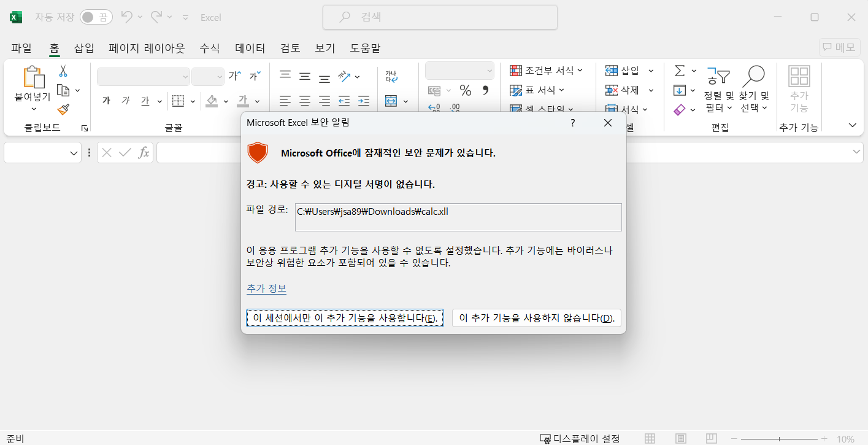Open the Name Box dropdown
Screen dimensions: 868x445
[74, 153]
